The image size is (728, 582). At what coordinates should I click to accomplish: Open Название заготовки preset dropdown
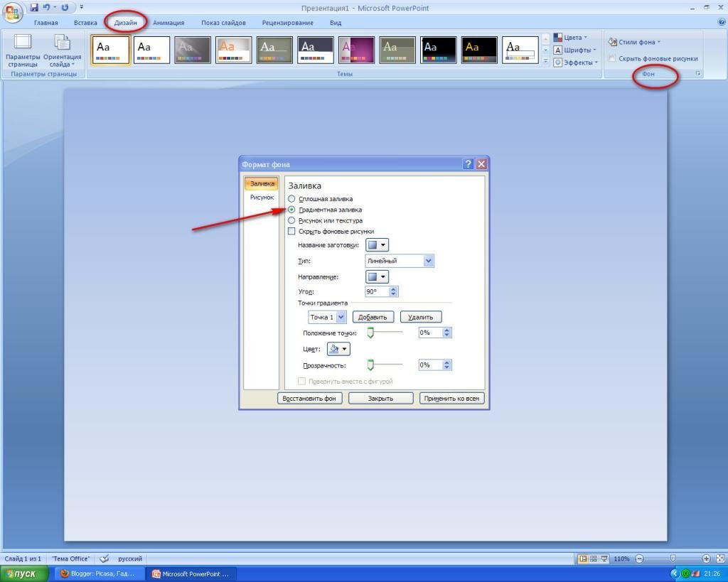(x=377, y=244)
